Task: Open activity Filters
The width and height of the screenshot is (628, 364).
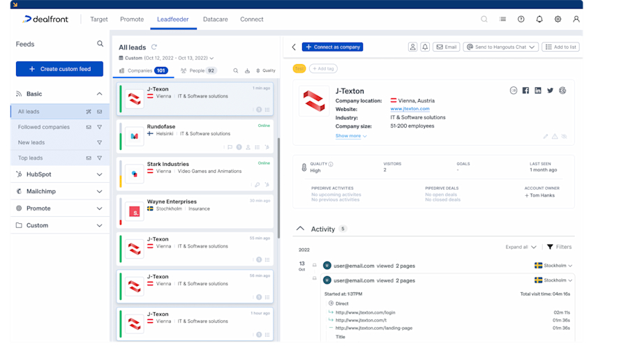Action: click(559, 247)
